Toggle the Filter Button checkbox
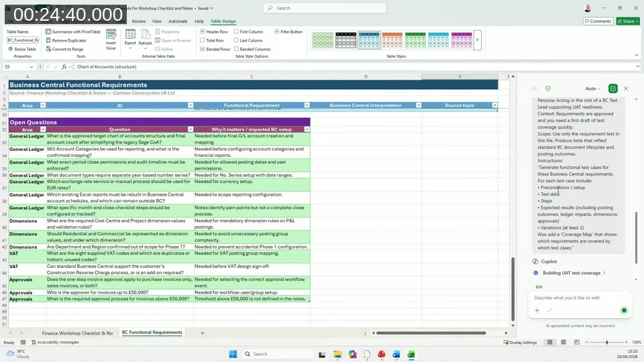Viewport: 644px width, 362px height. pyautogui.click(x=277, y=32)
